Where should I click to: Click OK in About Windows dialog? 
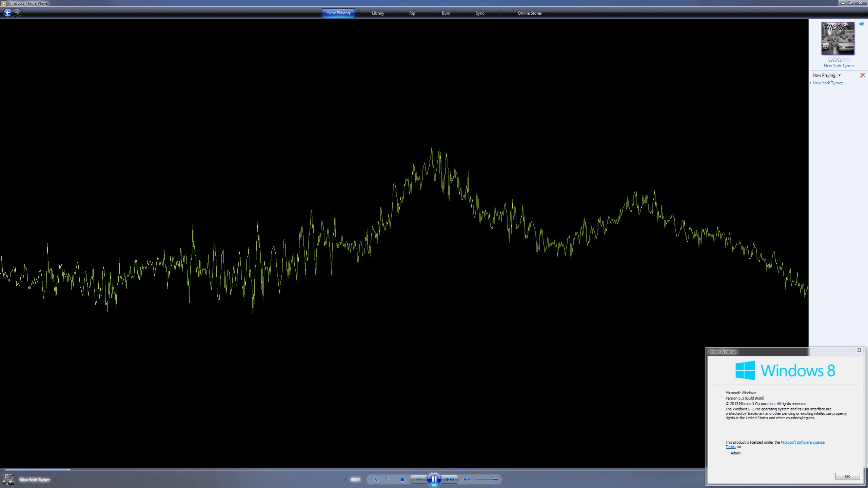(x=847, y=476)
